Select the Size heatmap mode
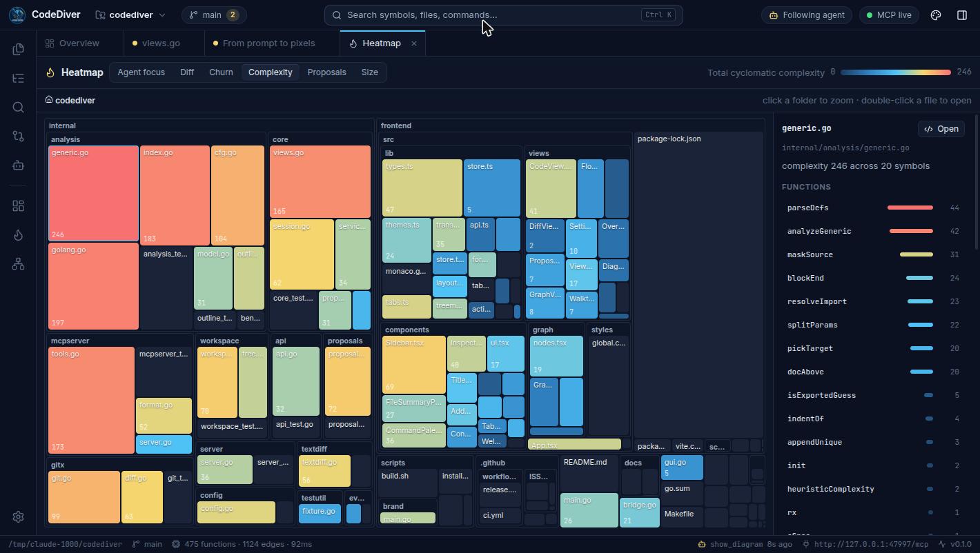Image resolution: width=980 pixels, height=553 pixels. [x=370, y=72]
